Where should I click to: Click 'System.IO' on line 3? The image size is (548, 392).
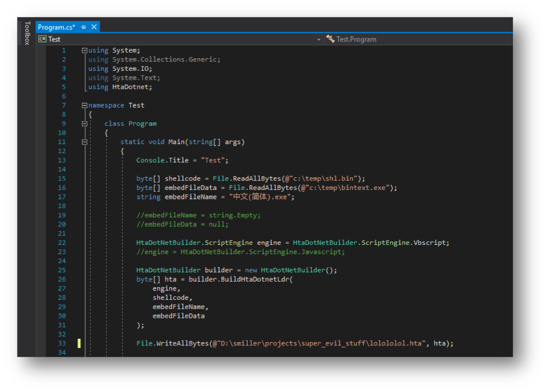point(130,69)
